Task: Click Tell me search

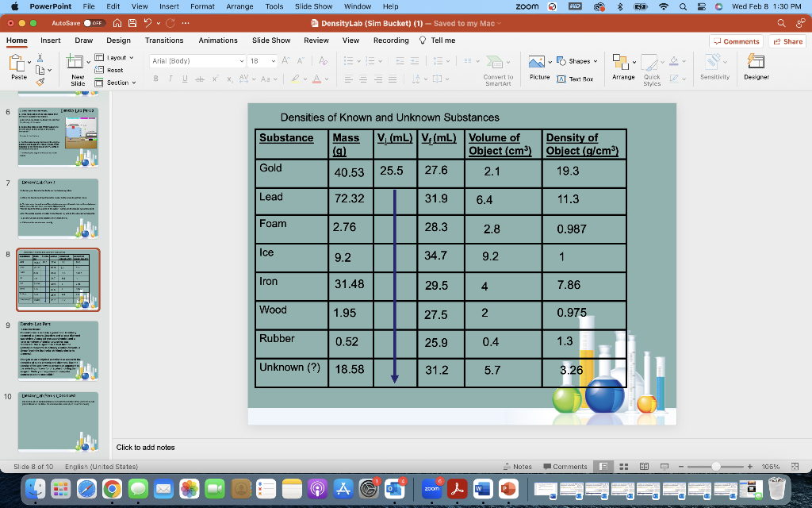Action: (x=438, y=40)
